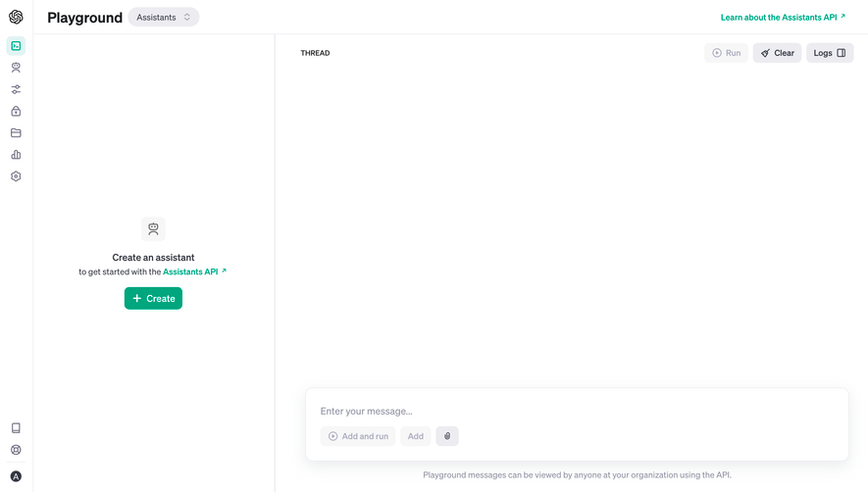Screen dimensions: 868x492
Task: Expand the Assistants mode dropdown
Action: pyautogui.click(x=164, y=18)
